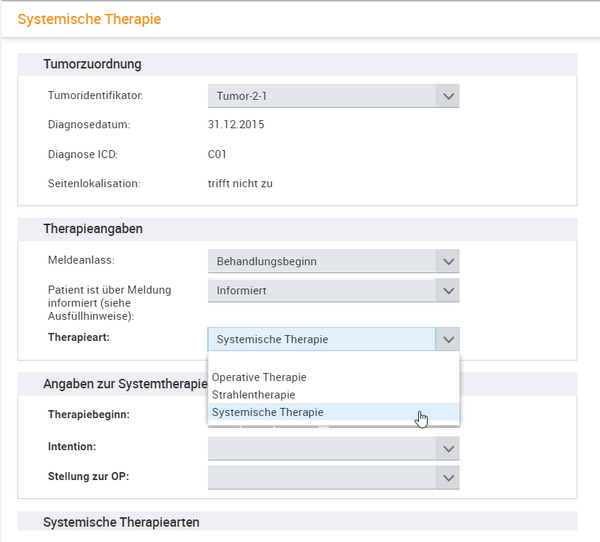Screen dimensions: 600x542
Task: Choose Systemische Therapie in the open list
Action: coord(334,412)
